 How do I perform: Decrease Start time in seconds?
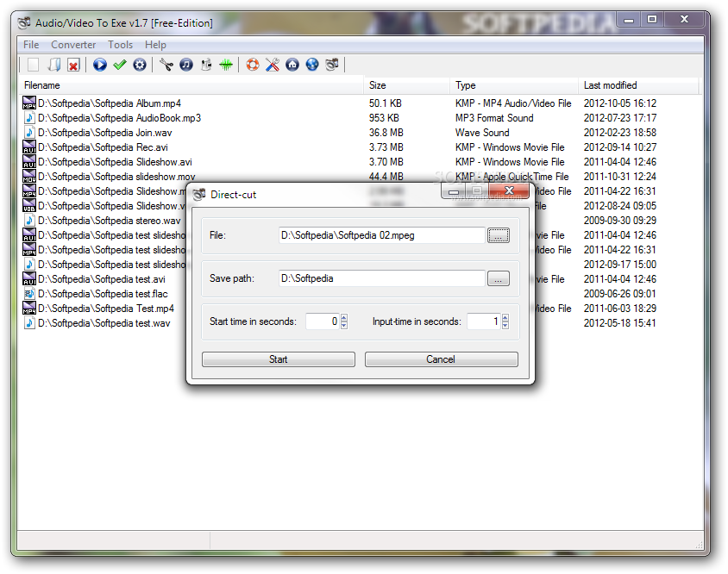tap(344, 325)
